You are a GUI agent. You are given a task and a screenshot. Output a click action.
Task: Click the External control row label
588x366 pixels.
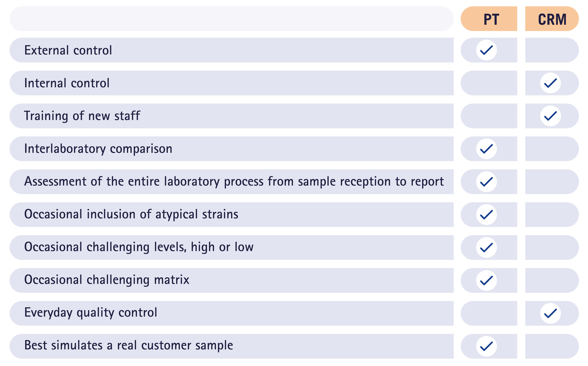pyautogui.click(x=68, y=50)
